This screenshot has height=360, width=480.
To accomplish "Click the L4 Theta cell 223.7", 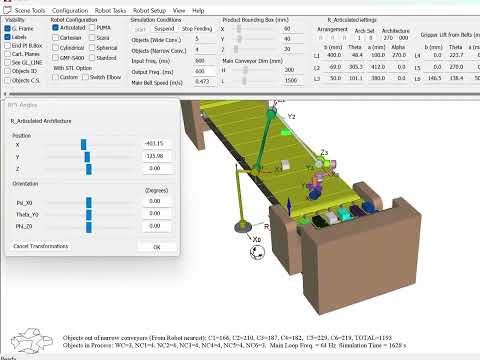I will [456, 55].
